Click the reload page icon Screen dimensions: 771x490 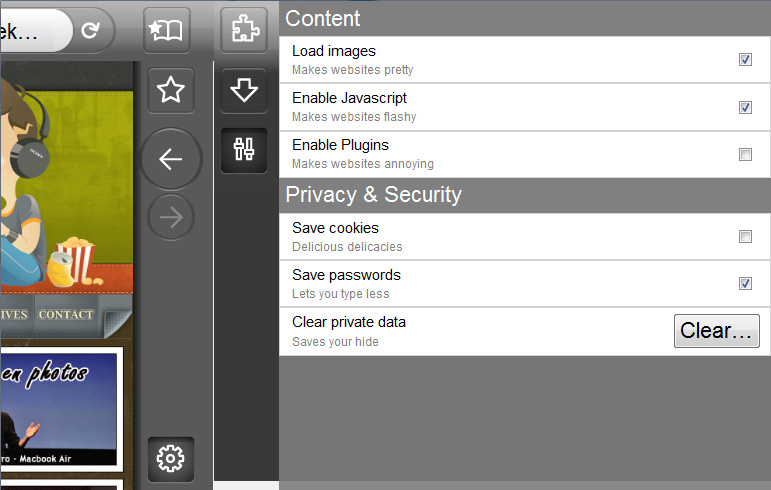[91, 31]
